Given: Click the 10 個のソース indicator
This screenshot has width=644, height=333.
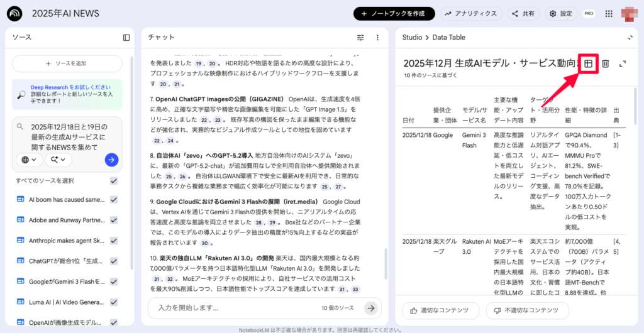Looking at the screenshot, I should tap(338, 308).
